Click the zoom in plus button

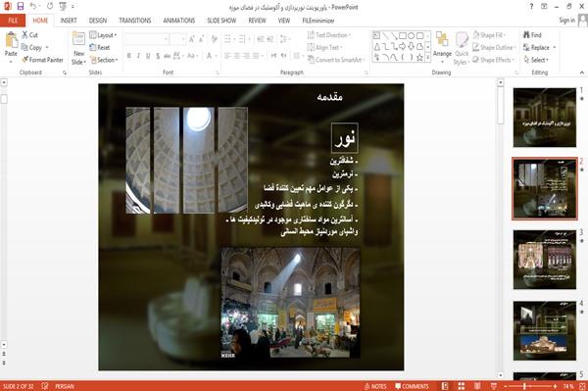pyautogui.click(x=555, y=386)
